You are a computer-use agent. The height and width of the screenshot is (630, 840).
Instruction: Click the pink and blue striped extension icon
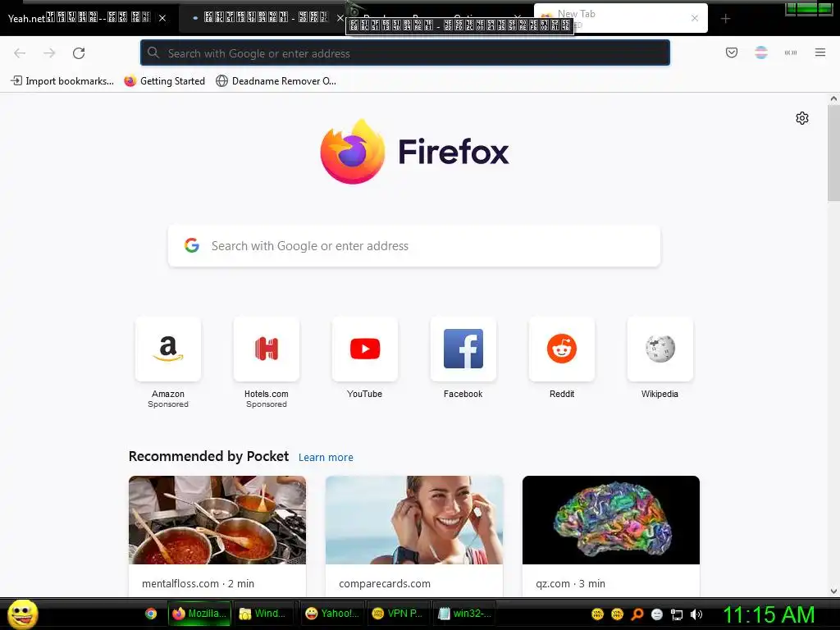760,52
